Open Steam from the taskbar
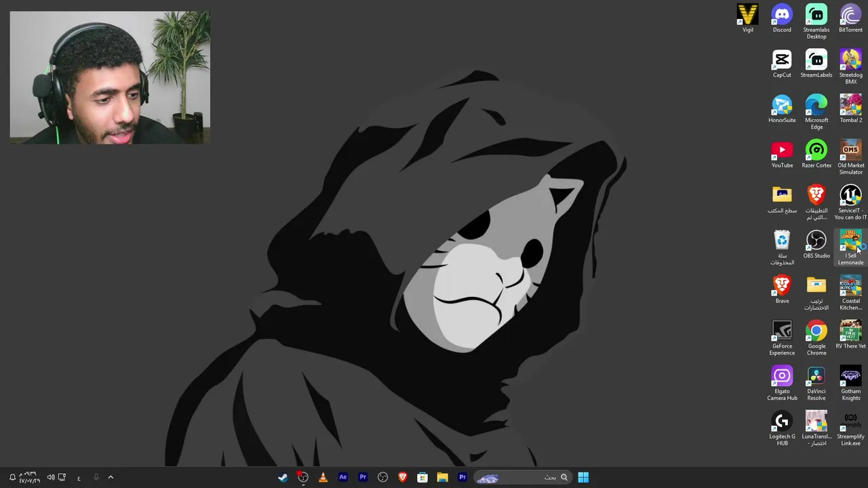 283,477
